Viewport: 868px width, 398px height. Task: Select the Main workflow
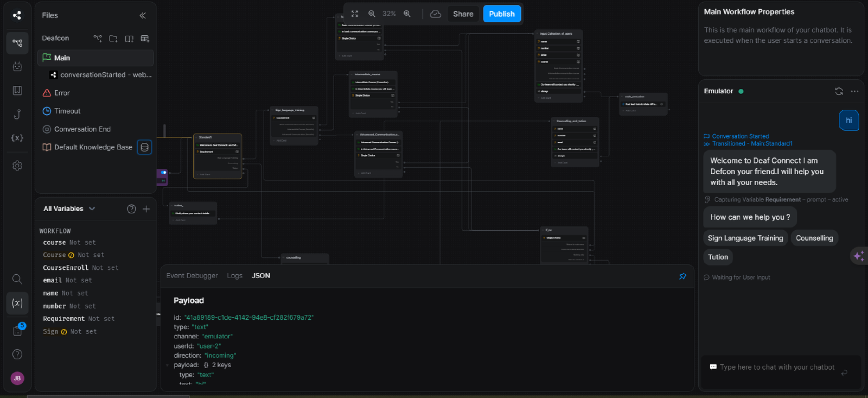pos(95,58)
